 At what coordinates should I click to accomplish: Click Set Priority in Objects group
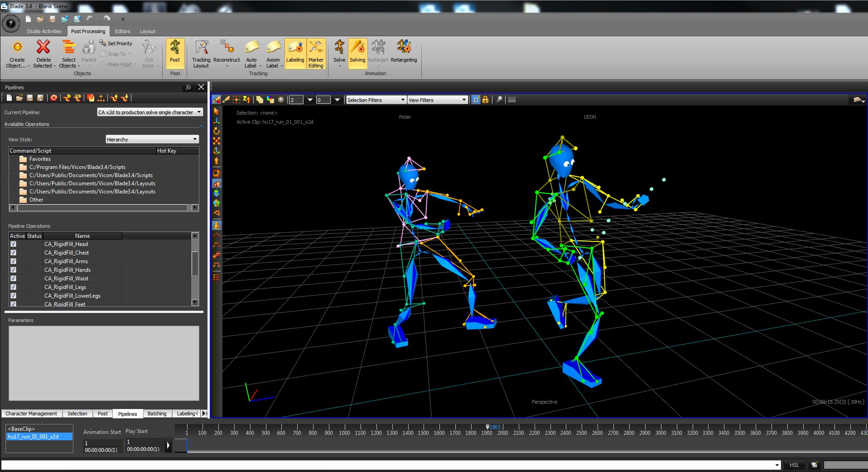pos(116,43)
